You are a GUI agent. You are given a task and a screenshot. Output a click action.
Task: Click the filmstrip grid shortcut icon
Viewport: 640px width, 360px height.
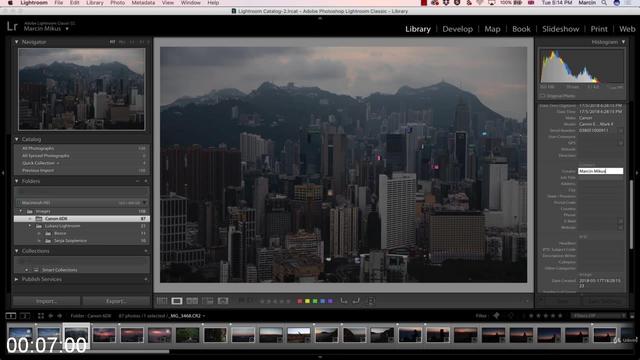[x=41, y=316]
